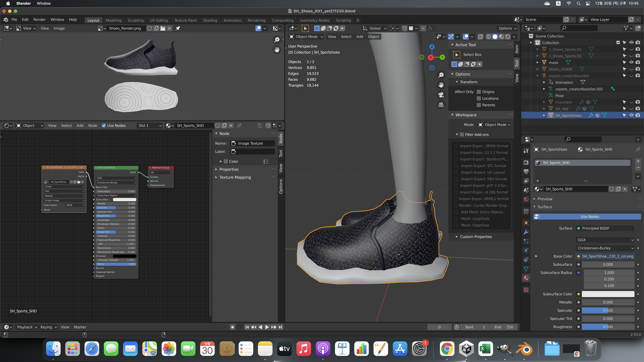Click the Roughness slider in Properties

(x=608, y=327)
